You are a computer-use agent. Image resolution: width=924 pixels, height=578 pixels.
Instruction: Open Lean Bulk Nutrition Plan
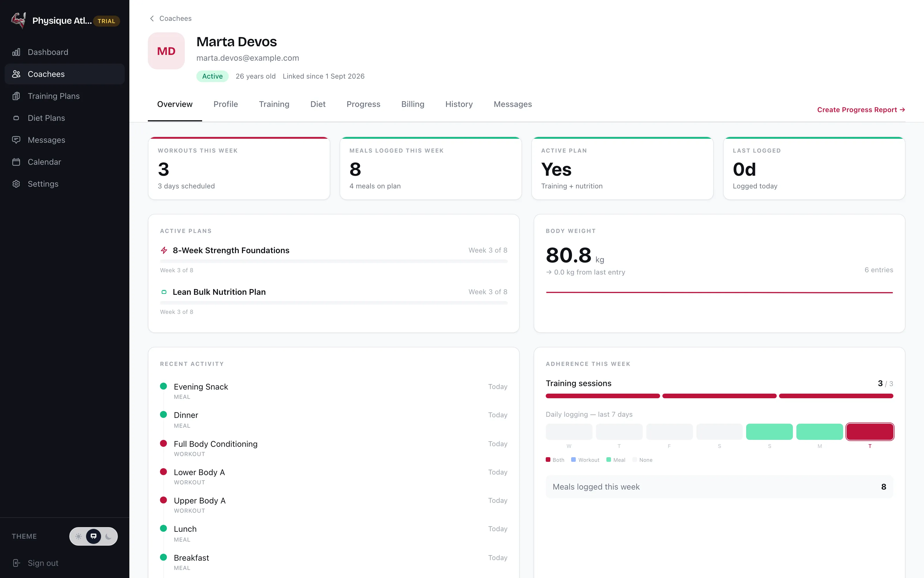(219, 292)
